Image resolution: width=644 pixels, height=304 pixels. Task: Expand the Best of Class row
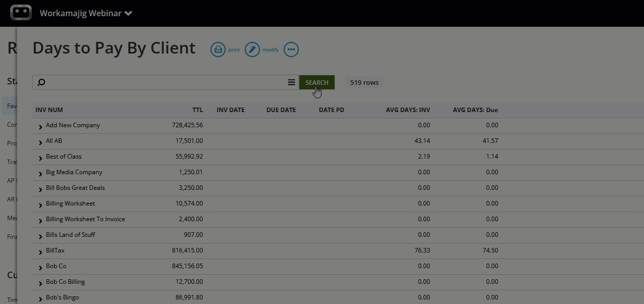click(40, 158)
